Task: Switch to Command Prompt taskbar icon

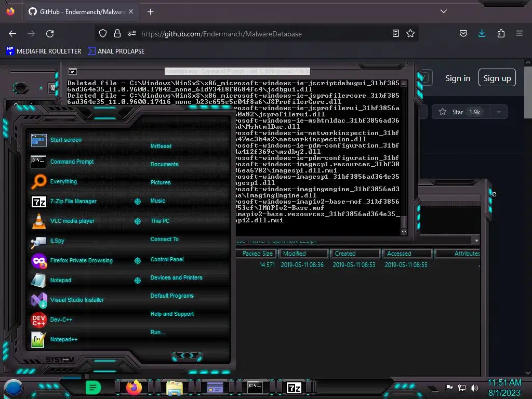Action: [x=255, y=388]
